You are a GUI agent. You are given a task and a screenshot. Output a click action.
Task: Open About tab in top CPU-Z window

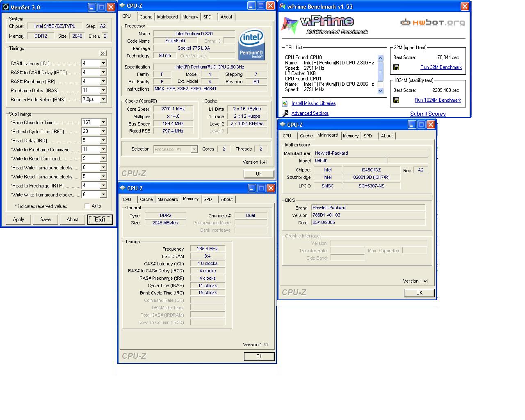click(x=226, y=17)
